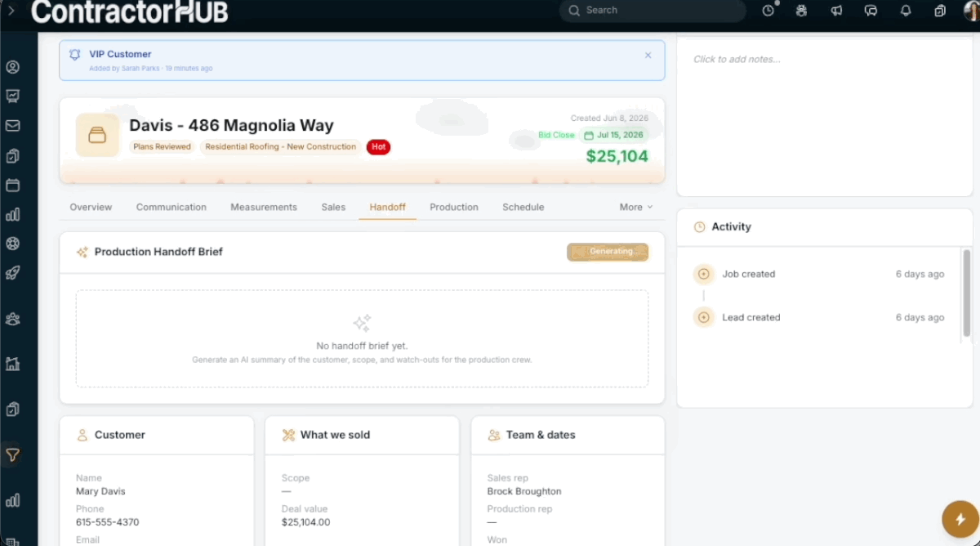The width and height of the screenshot is (980, 546).
Task: Open the factory building icon in sidebar
Action: point(12,364)
